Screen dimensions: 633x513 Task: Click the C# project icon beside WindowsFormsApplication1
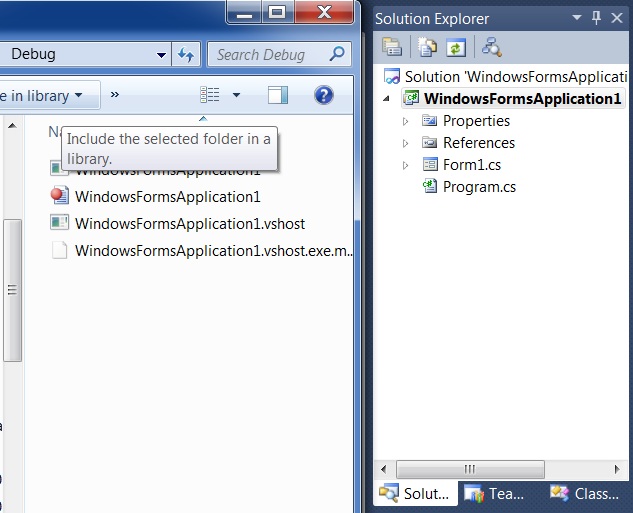[411, 98]
